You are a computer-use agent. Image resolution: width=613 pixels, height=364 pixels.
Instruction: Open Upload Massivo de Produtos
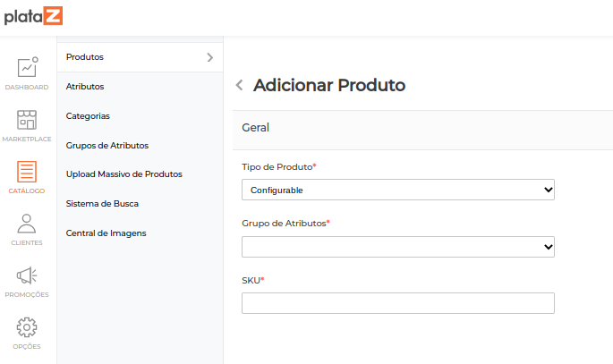point(123,174)
